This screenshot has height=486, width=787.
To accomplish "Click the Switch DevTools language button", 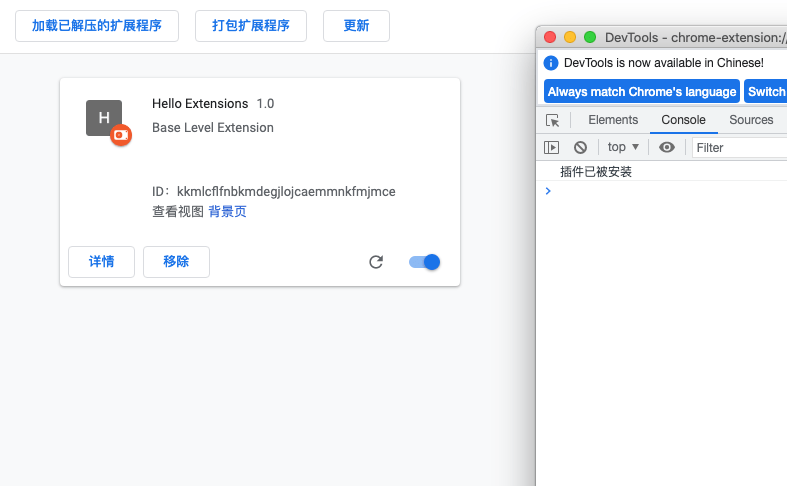I will point(765,91).
